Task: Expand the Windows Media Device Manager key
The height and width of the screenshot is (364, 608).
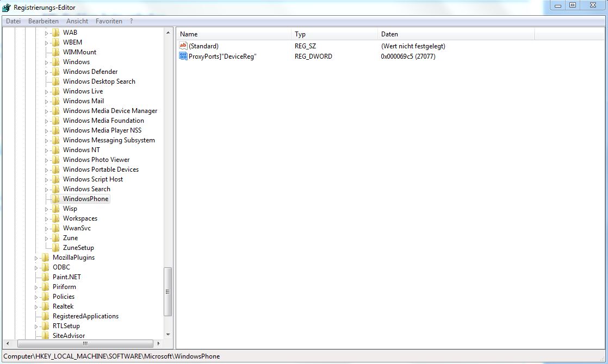Action: [46, 111]
